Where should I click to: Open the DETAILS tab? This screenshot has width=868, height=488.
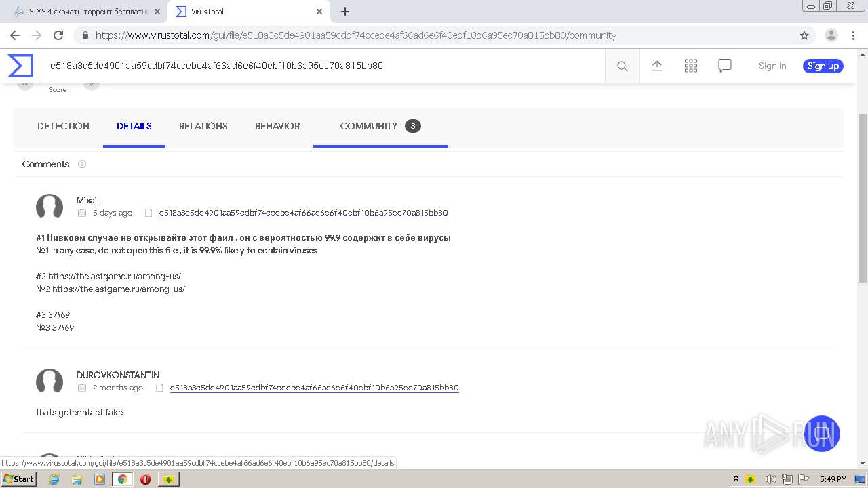(x=134, y=126)
